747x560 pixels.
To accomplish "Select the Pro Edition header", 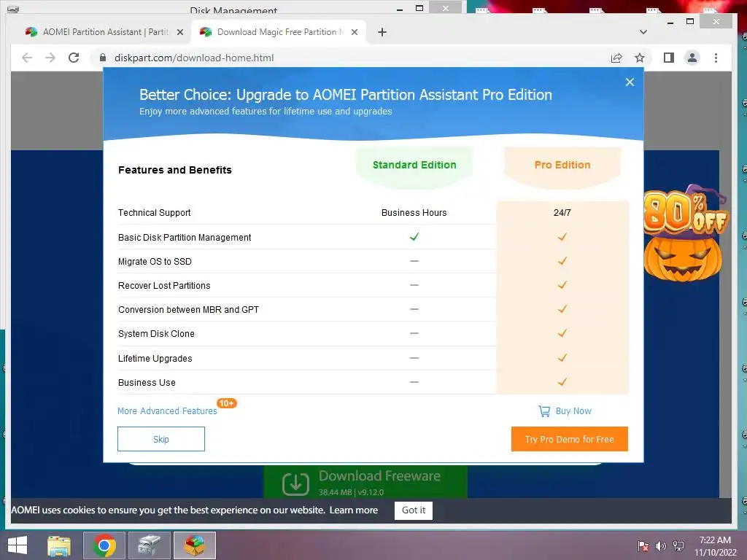I will coord(562,165).
